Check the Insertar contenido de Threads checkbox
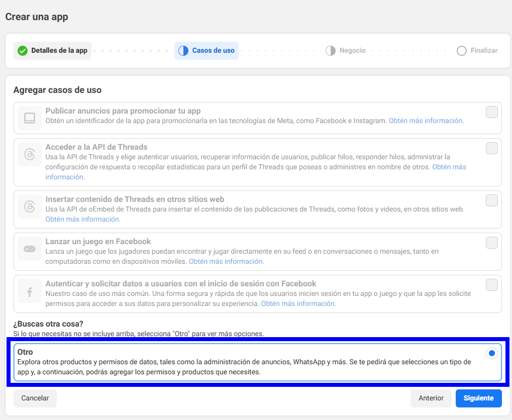The height and width of the screenshot is (420, 512). [x=491, y=200]
